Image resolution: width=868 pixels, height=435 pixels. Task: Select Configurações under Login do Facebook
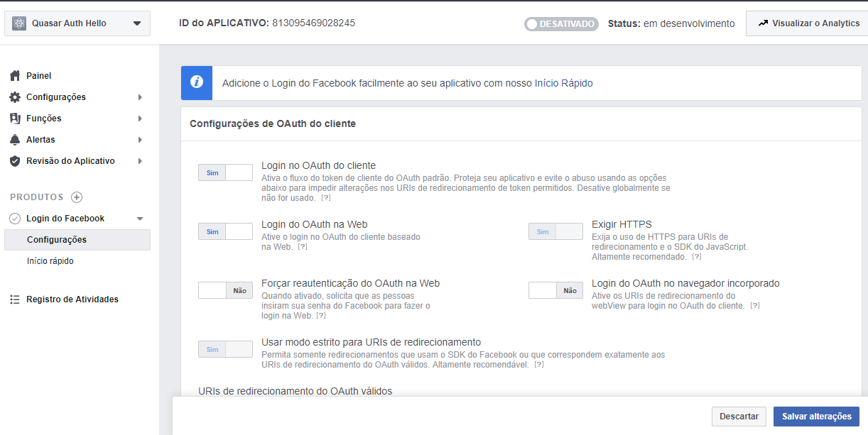click(57, 240)
